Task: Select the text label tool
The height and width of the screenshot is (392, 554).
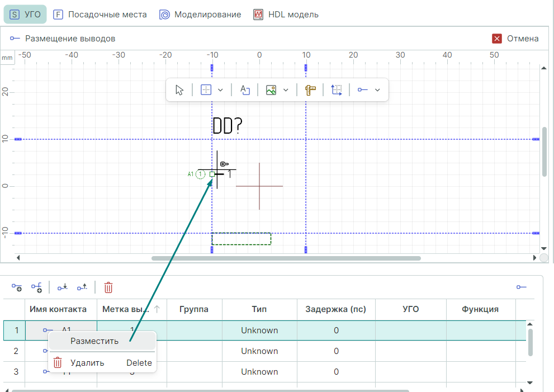Action: click(245, 90)
